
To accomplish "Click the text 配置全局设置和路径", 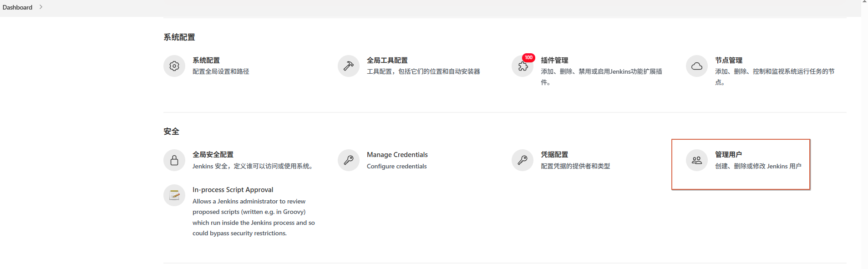I will click(x=221, y=71).
